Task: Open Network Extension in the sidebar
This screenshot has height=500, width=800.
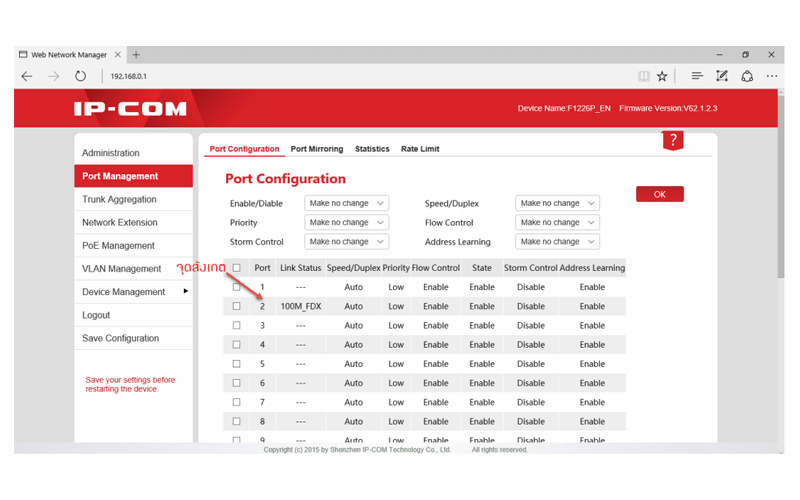Action: [x=134, y=222]
